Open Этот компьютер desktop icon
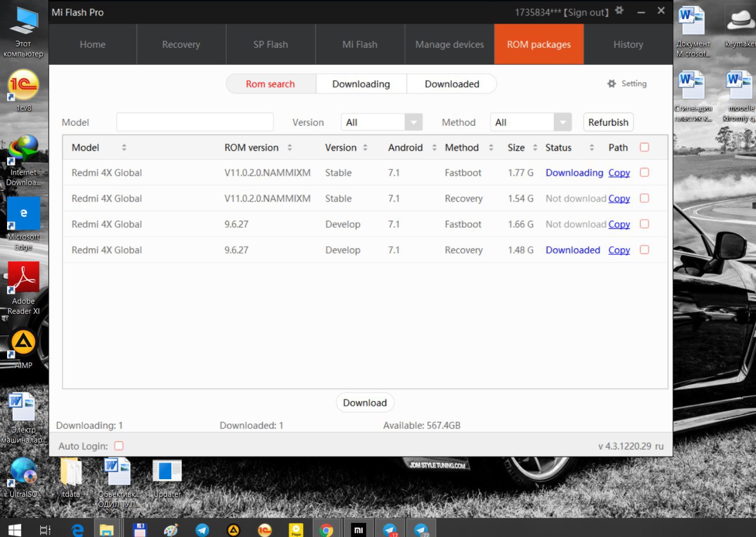This screenshot has height=537, width=756. (24, 32)
